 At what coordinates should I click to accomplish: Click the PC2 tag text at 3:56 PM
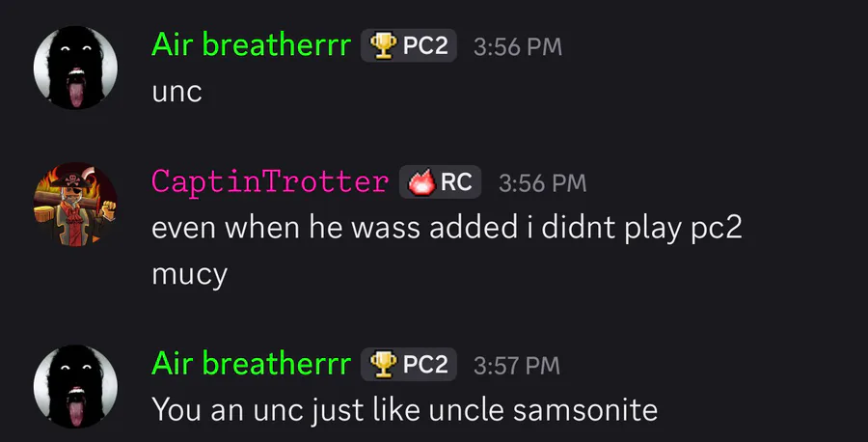tap(425, 45)
